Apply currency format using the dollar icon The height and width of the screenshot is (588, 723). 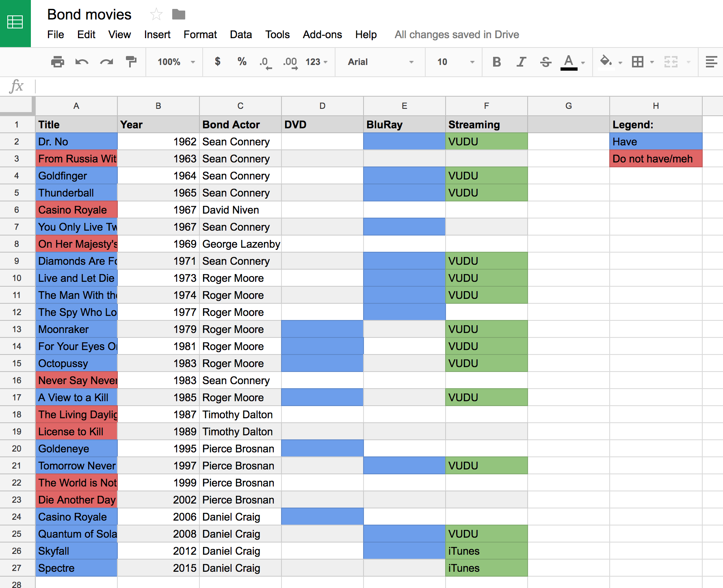point(218,62)
